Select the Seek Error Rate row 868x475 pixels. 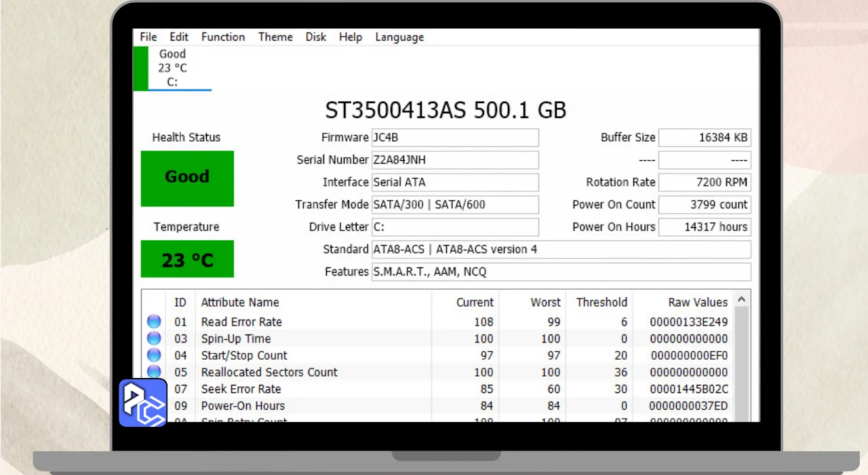(241, 389)
